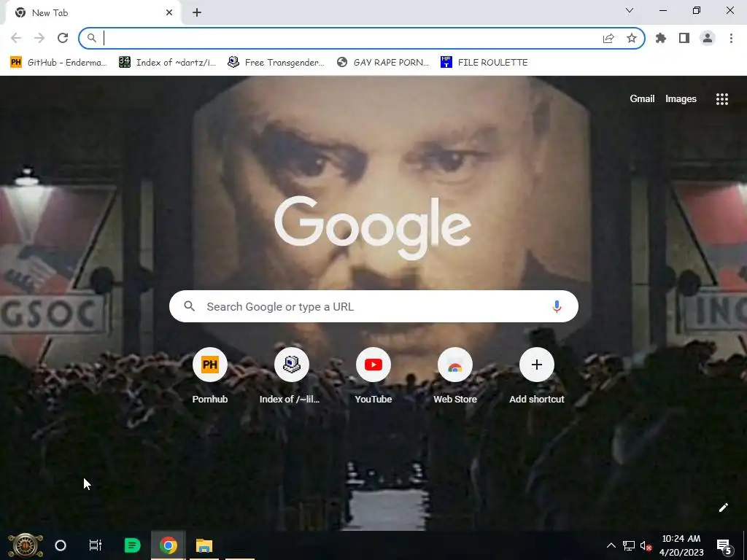Open the Images link

(x=681, y=98)
